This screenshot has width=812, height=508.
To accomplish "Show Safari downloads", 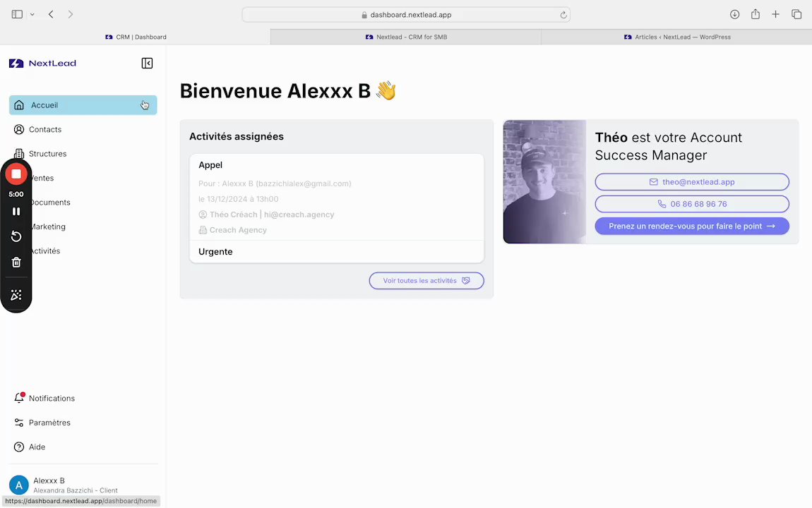I will pos(734,15).
